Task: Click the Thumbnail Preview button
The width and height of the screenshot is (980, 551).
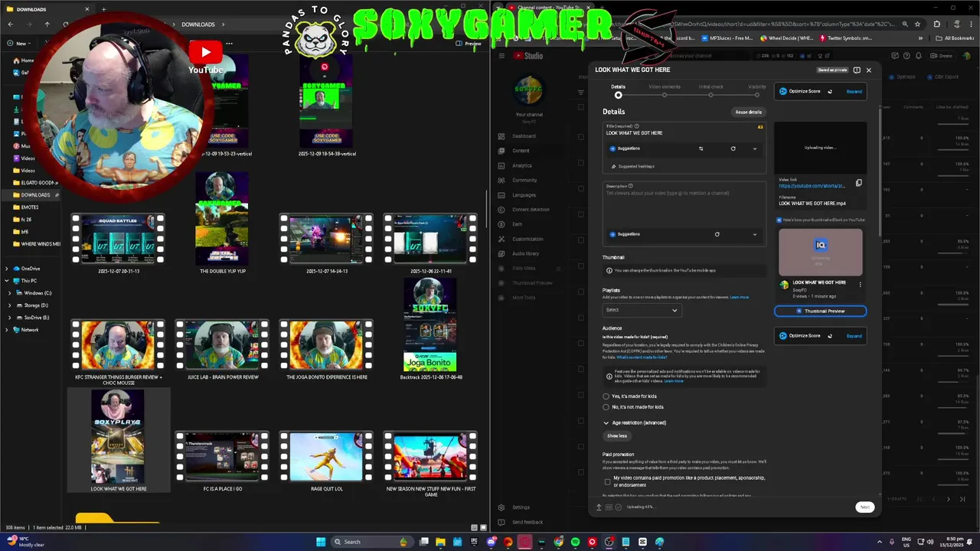Action: coord(820,311)
